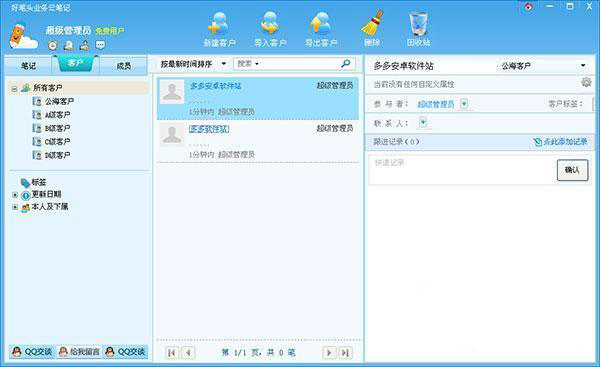Click the 多多安卓软件站 title in detail panel
The image size is (600, 367).
pyautogui.click(x=403, y=66)
